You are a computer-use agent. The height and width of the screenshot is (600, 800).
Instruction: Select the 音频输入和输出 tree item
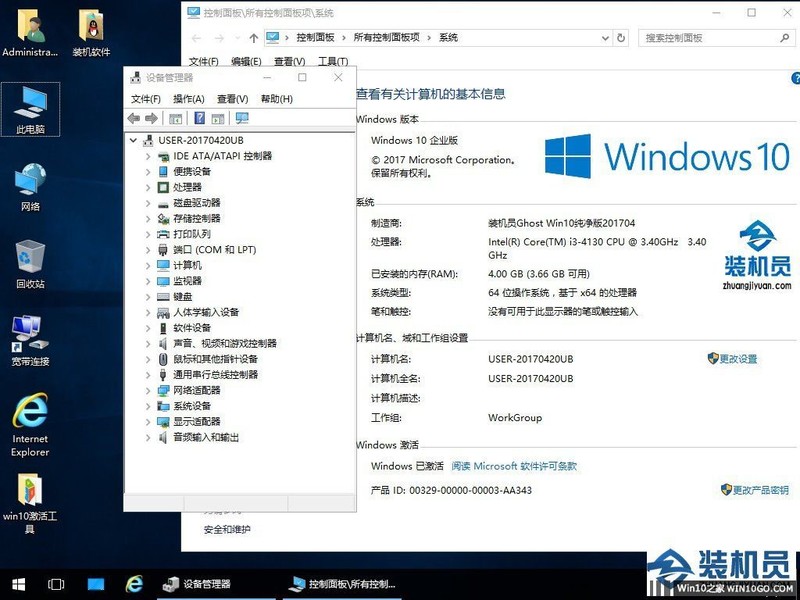(206, 437)
